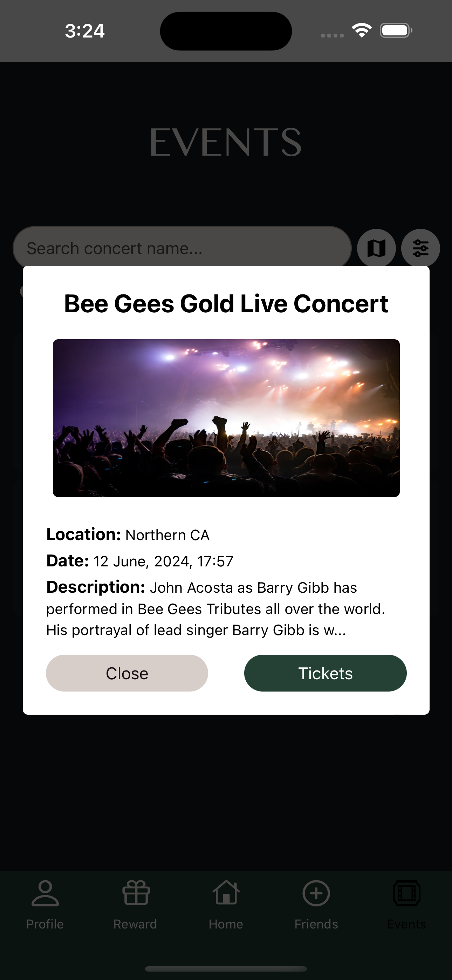Tap the cellular signal dots
Viewport: 452px width, 980px height.
click(332, 35)
